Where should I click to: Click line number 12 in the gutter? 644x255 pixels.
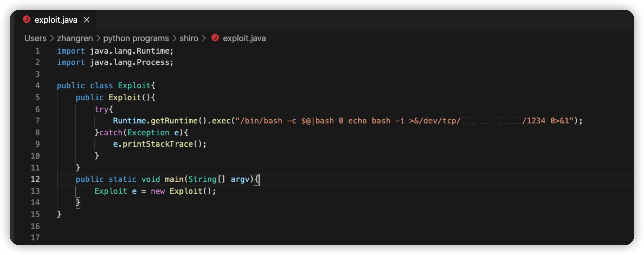click(x=35, y=179)
